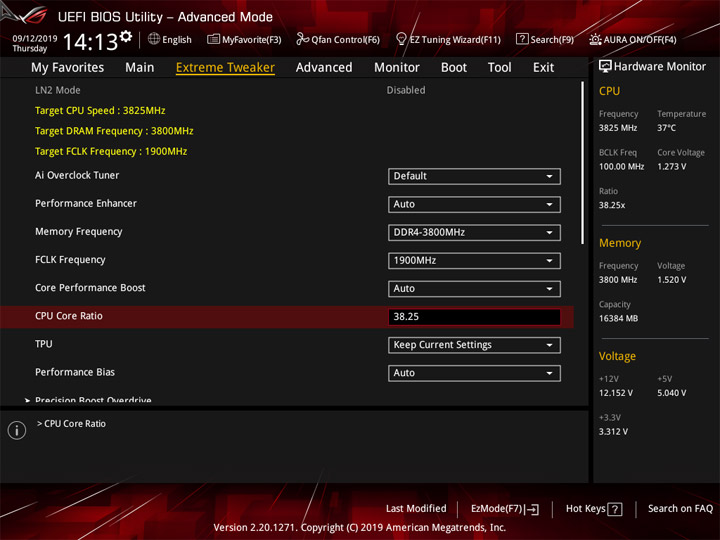Click EzMode(F7) button text
Image resolution: width=720 pixels, height=540 pixels.
pyautogui.click(x=496, y=509)
